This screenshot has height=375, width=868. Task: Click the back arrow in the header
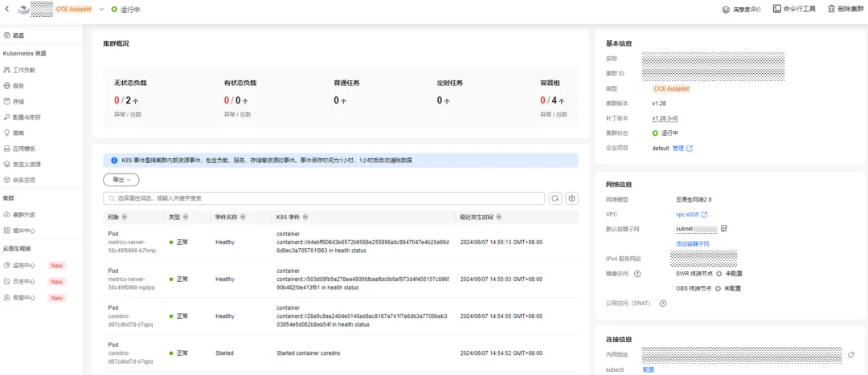pyautogui.click(x=6, y=10)
